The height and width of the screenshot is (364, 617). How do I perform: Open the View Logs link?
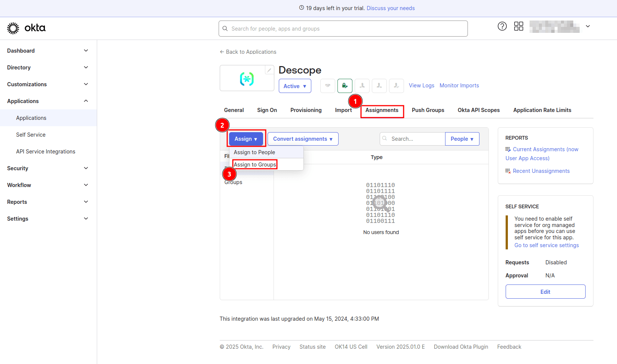click(421, 85)
